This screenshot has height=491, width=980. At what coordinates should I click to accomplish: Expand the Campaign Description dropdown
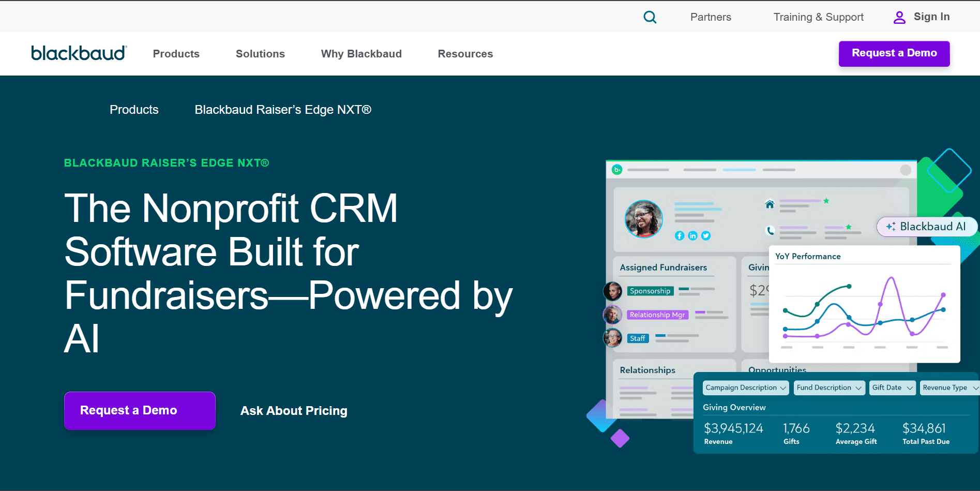(745, 388)
